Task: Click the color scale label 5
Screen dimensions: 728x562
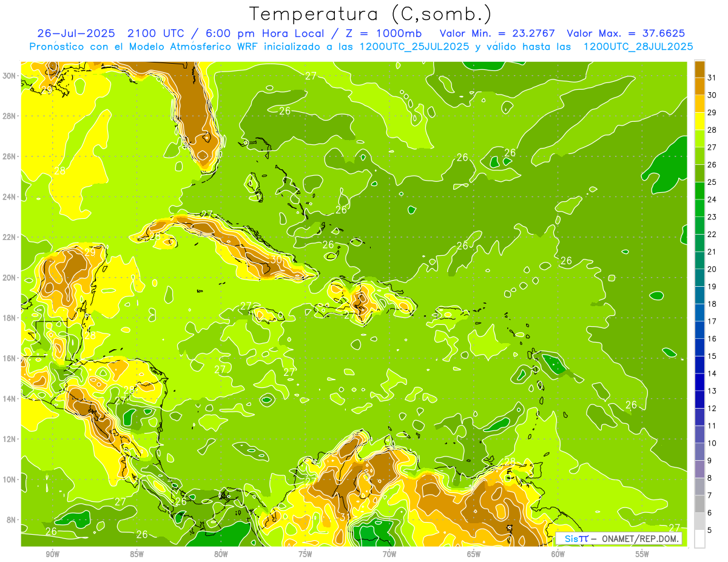Action: [710, 530]
